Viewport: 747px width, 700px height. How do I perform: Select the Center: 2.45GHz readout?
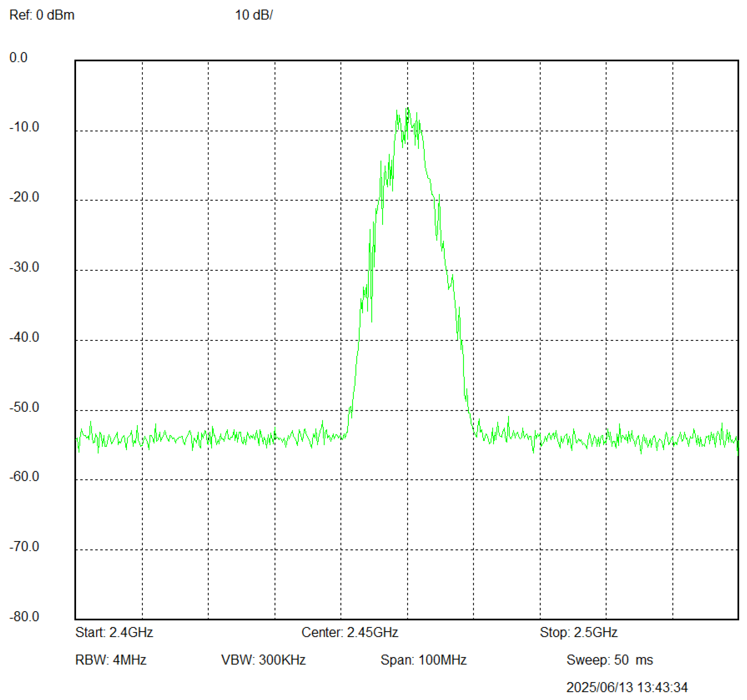coord(350,632)
